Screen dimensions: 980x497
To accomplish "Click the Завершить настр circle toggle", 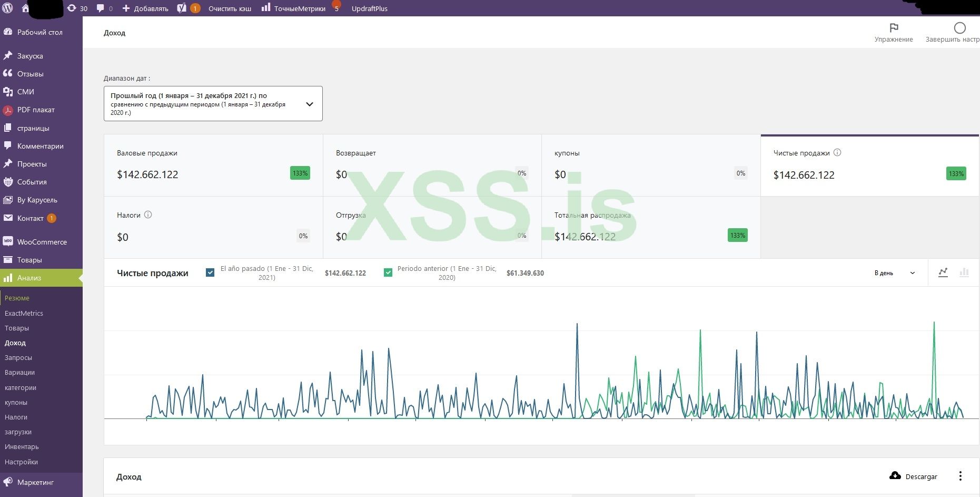I will tap(960, 28).
